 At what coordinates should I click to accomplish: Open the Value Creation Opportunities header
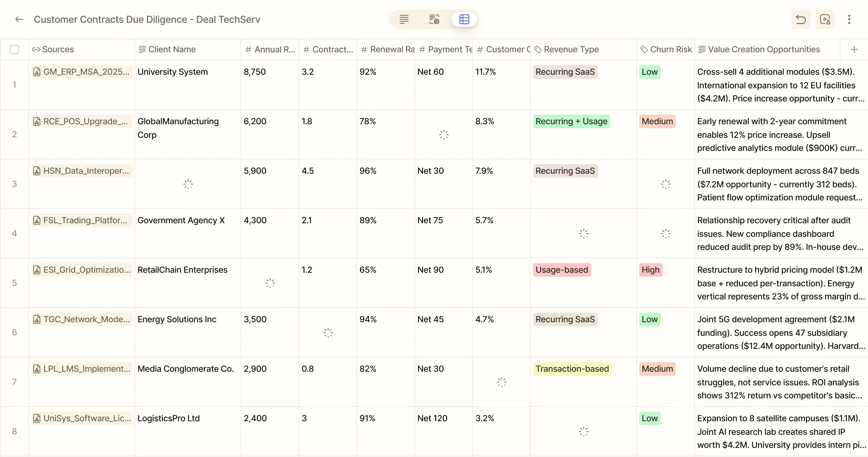click(x=767, y=50)
